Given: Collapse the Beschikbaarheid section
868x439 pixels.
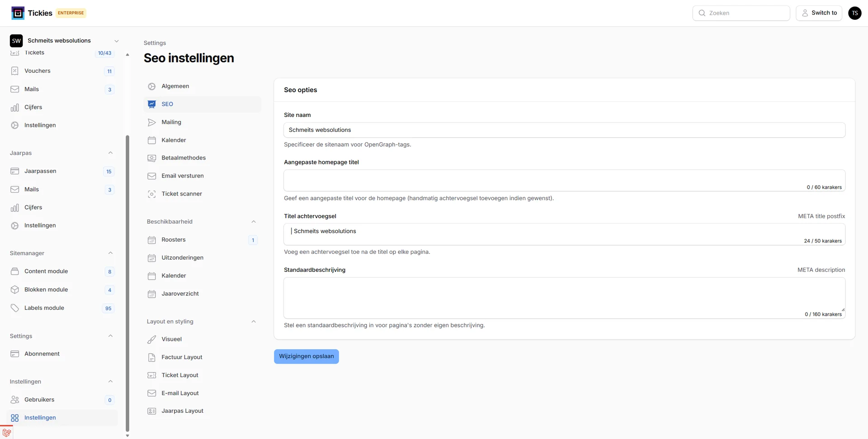Looking at the screenshot, I should pyautogui.click(x=253, y=221).
